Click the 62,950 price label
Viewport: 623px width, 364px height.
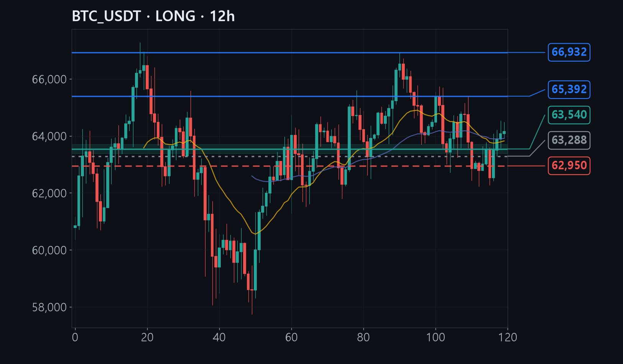569,166
